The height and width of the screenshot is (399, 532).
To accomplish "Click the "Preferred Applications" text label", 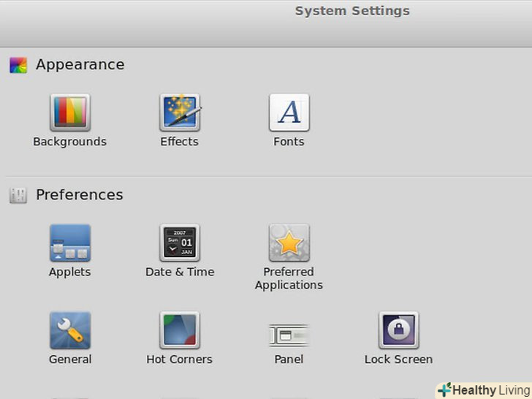I will click(289, 278).
